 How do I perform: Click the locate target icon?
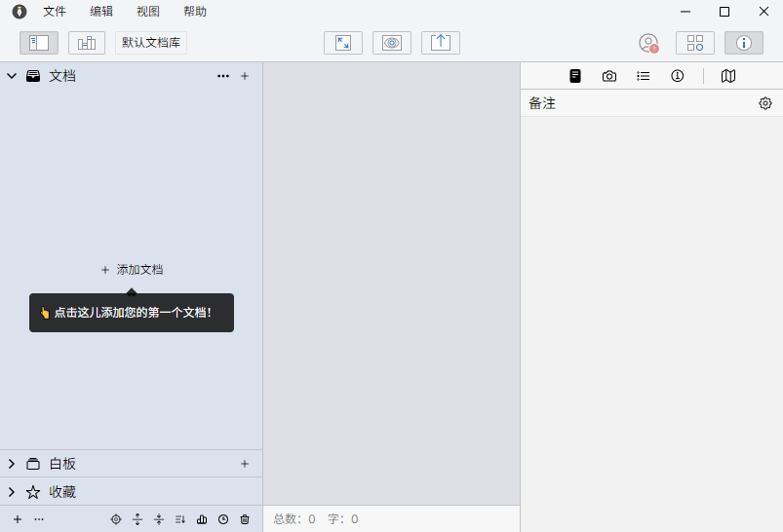(x=116, y=519)
